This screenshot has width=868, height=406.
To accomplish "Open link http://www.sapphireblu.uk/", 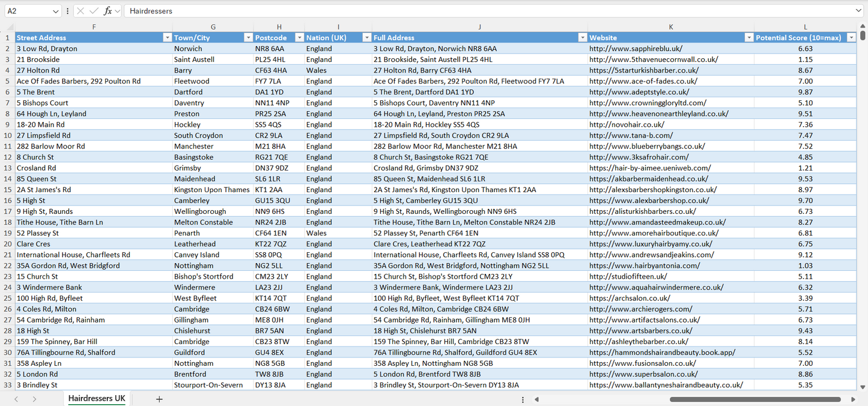I will [636, 49].
